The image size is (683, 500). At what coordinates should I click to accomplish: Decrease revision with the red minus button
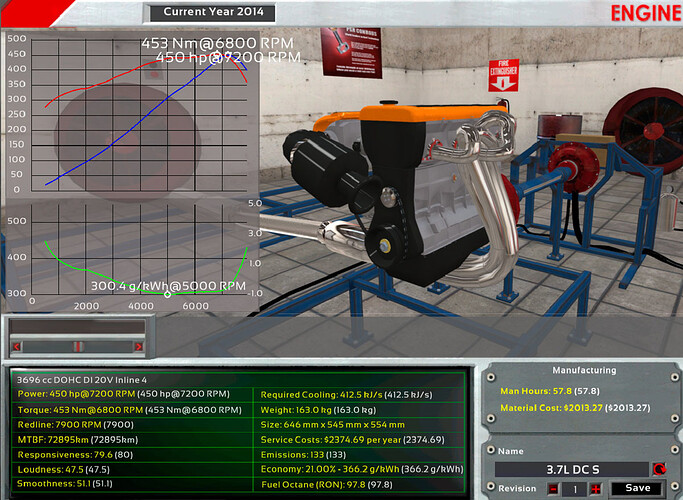553,488
